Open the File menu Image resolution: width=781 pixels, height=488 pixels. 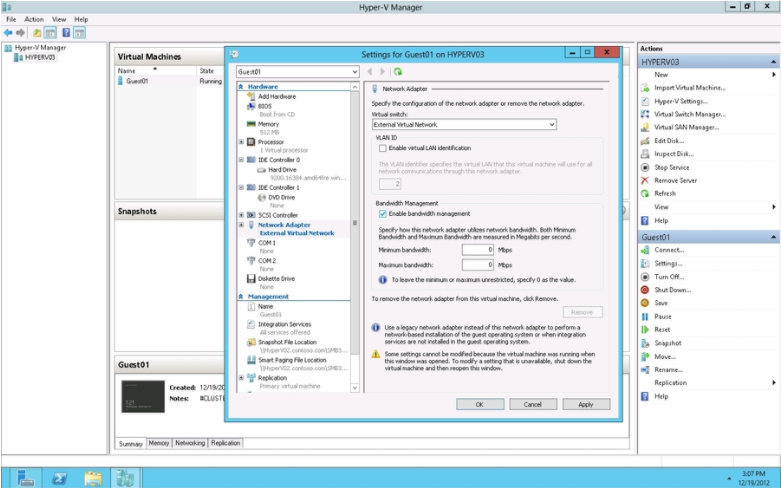coord(11,19)
